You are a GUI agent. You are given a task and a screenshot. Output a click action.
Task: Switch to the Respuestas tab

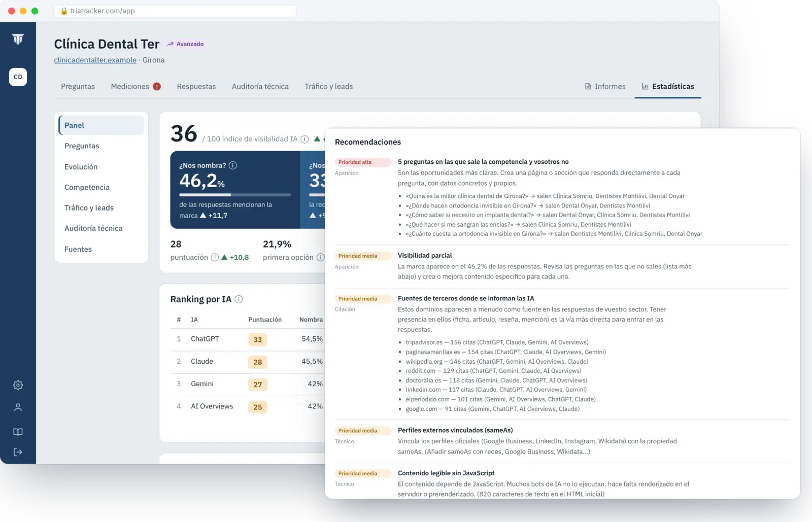(x=196, y=86)
